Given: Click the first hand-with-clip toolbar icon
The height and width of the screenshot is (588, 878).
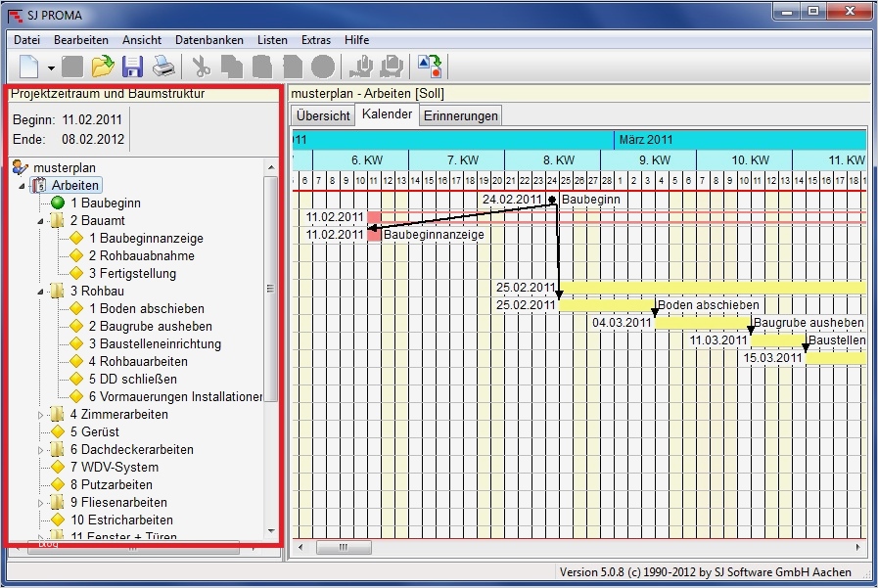Looking at the screenshot, I should click(362, 67).
